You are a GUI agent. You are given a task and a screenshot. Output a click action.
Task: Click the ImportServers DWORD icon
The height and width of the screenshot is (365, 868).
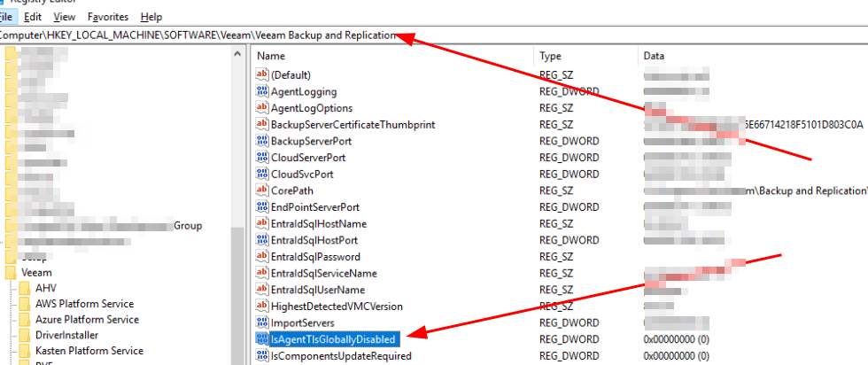262,322
